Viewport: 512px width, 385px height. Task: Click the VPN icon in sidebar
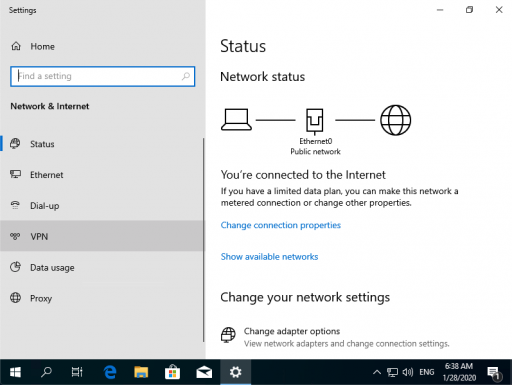[x=15, y=236]
